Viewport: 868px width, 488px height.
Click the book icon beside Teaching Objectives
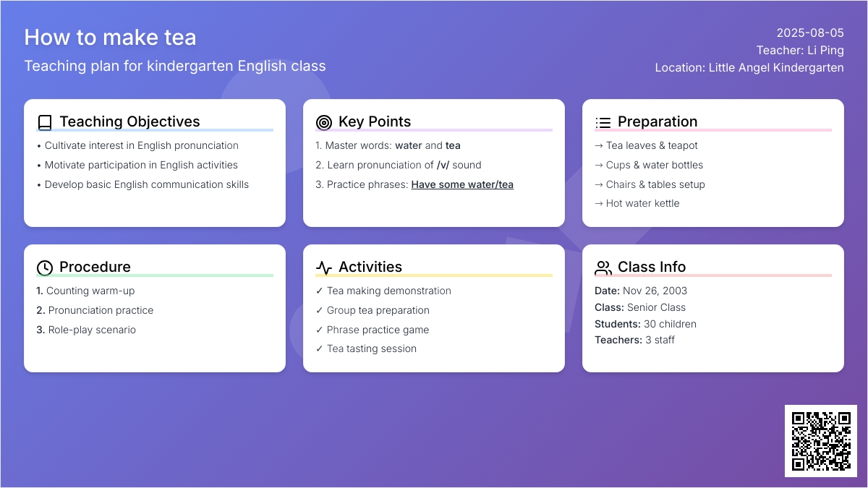(x=45, y=122)
